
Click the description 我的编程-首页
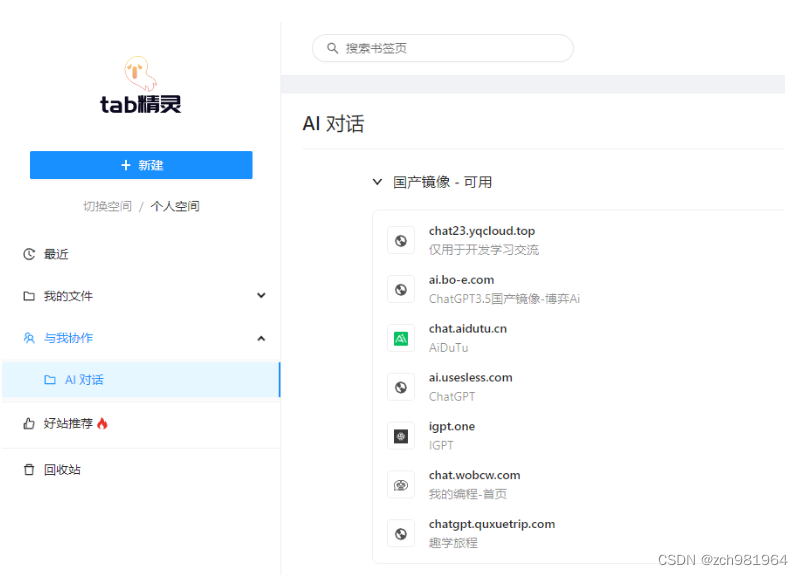(468, 494)
